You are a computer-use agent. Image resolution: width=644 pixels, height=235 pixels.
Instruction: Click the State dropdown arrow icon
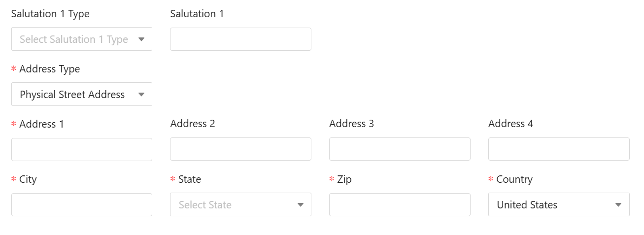[301, 205]
